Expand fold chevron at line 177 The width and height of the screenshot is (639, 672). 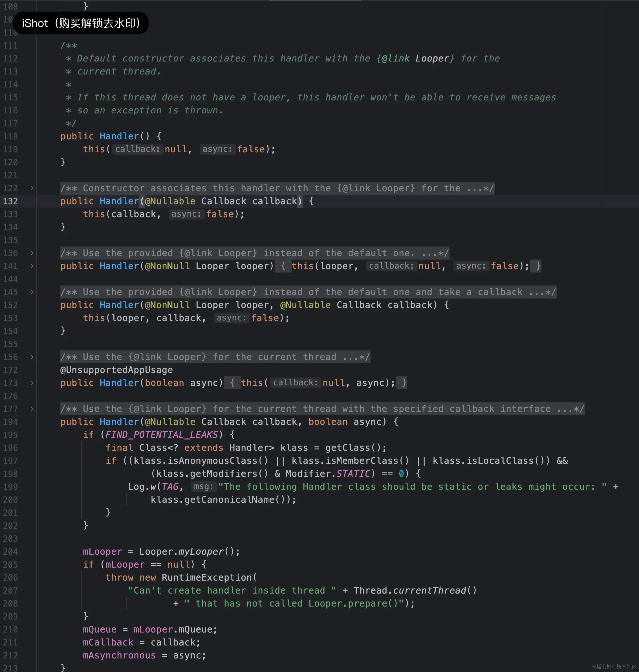click(32, 409)
